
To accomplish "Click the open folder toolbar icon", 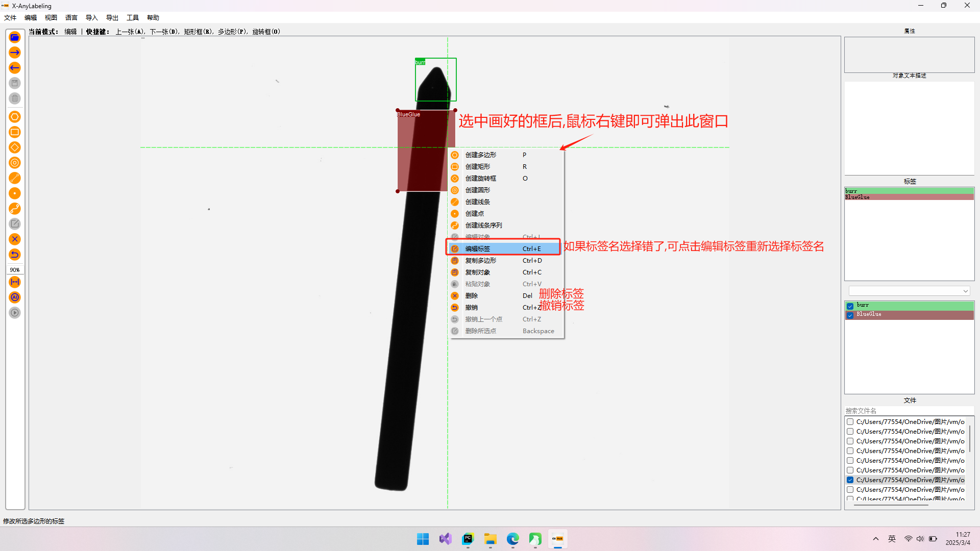I will (x=15, y=37).
